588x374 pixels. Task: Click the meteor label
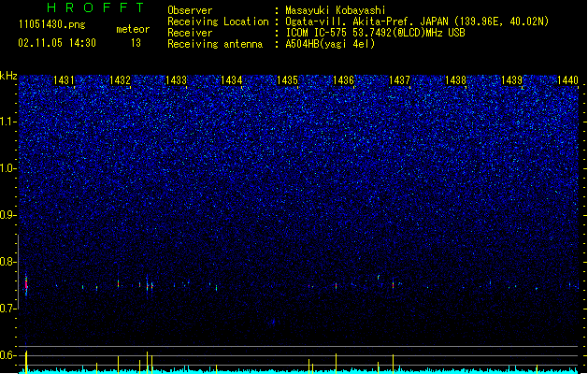tap(133, 29)
